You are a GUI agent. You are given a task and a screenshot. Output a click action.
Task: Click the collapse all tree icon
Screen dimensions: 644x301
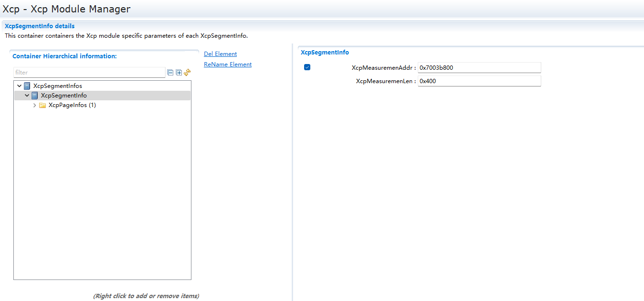(x=170, y=73)
